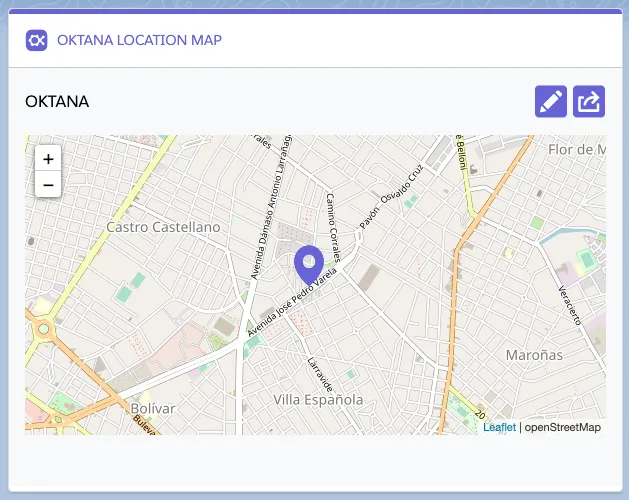Zoom in with the plus button
629x500 pixels.
click(48, 159)
